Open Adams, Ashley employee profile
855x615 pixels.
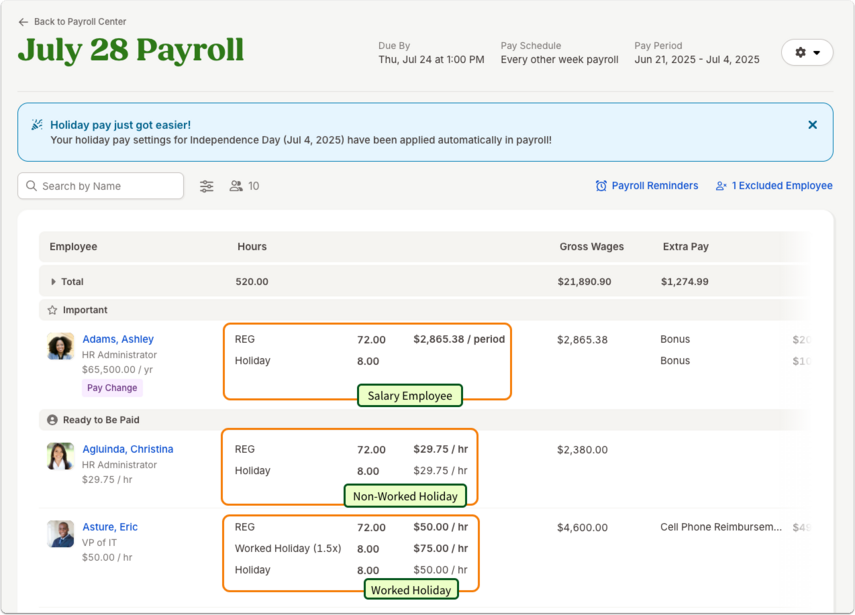tap(118, 339)
